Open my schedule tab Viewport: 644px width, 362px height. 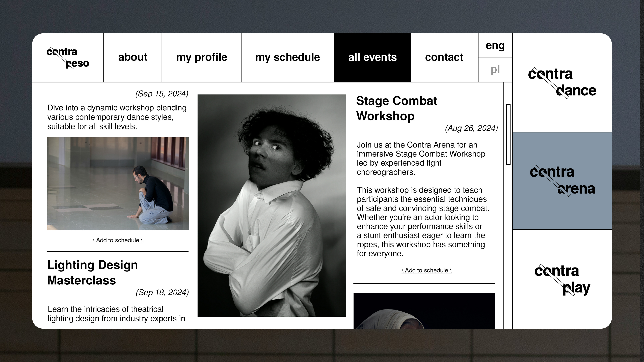click(288, 57)
